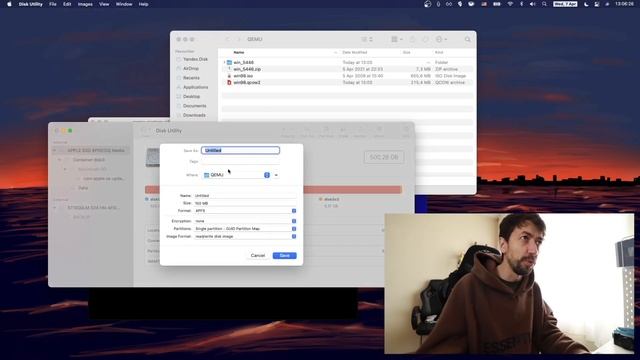This screenshot has height=360, width=640.
Task: Open Spotlight search from menu bar
Action: pos(544,4)
